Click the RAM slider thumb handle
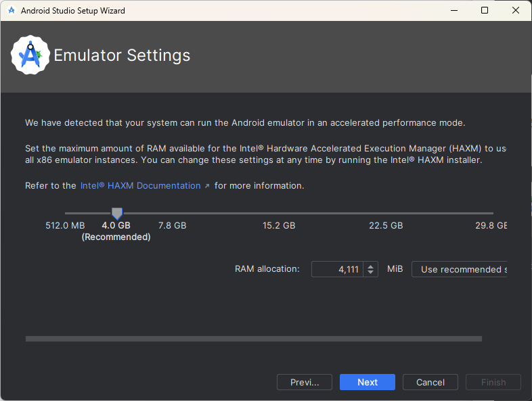This screenshot has width=532, height=401. tap(117, 214)
